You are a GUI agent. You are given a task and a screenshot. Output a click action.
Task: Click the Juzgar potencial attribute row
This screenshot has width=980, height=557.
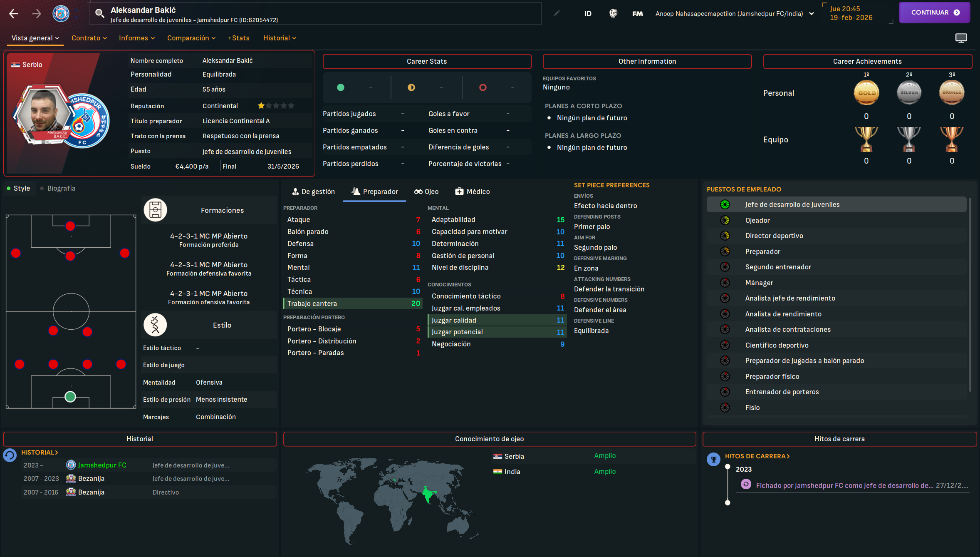pos(497,332)
